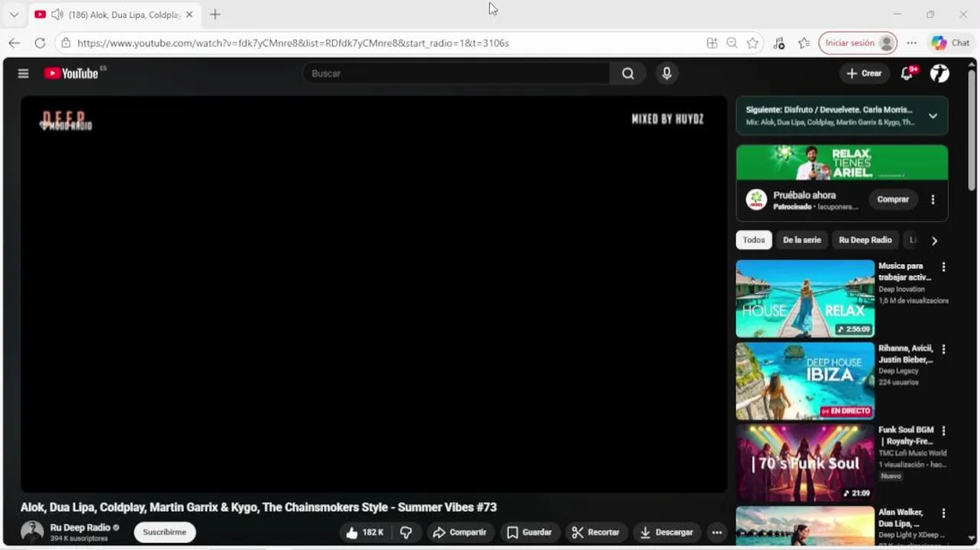Click Iniciar sesión in the browser toolbar
The height and width of the screenshot is (550, 980).
coord(858,43)
